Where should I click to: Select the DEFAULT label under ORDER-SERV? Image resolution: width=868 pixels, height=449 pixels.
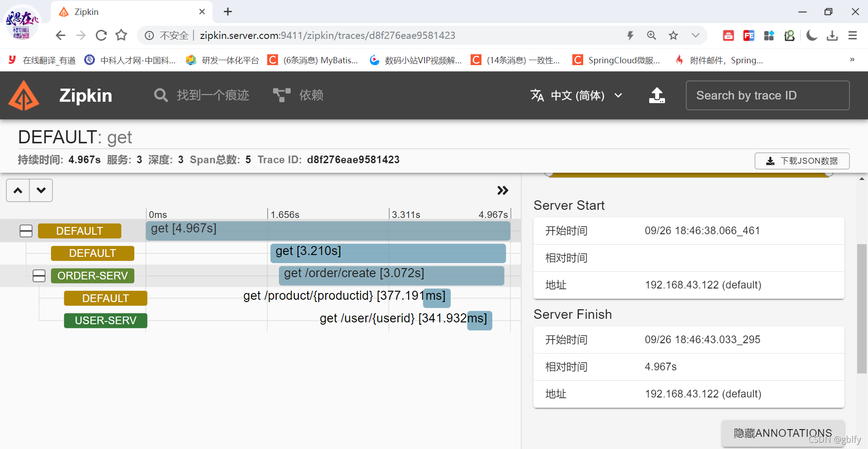click(106, 298)
